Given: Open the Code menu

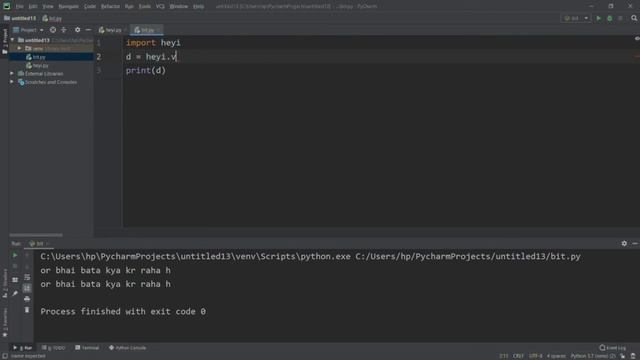Looking at the screenshot, I should click(90, 7).
